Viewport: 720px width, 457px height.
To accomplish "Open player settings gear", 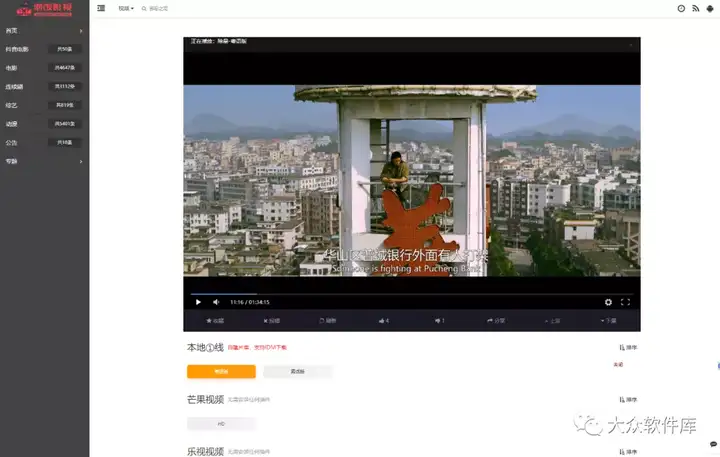I will click(x=608, y=302).
